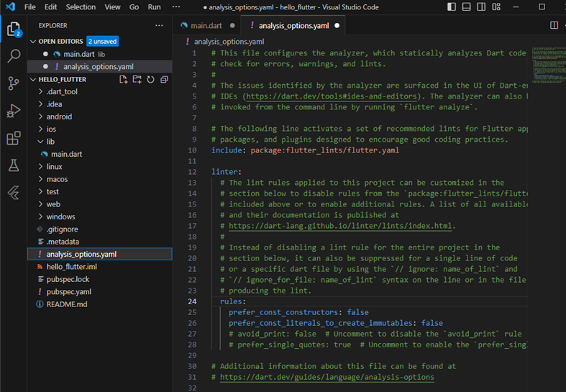The image size is (566, 392).
Task: Open pubspec.yaml file
Action: (x=68, y=291)
